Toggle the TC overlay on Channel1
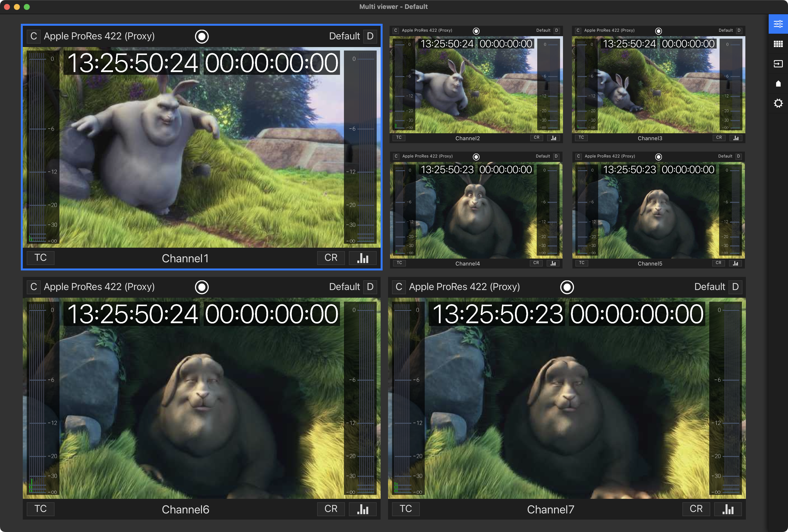The height and width of the screenshot is (532, 788). coord(41,258)
